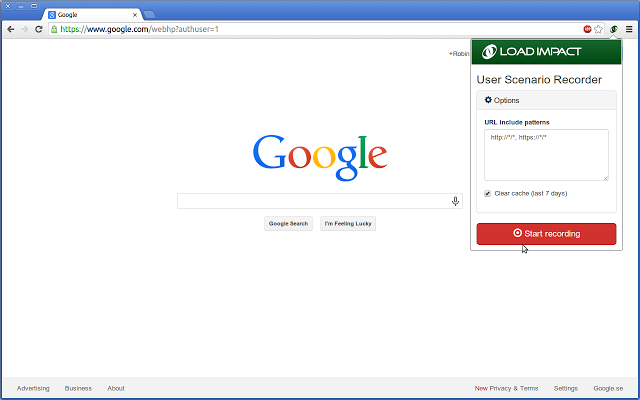Image resolution: width=640 pixels, height=400 pixels.
Task: Click the Google Search button
Action: pyautogui.click(x=288, y=223)
